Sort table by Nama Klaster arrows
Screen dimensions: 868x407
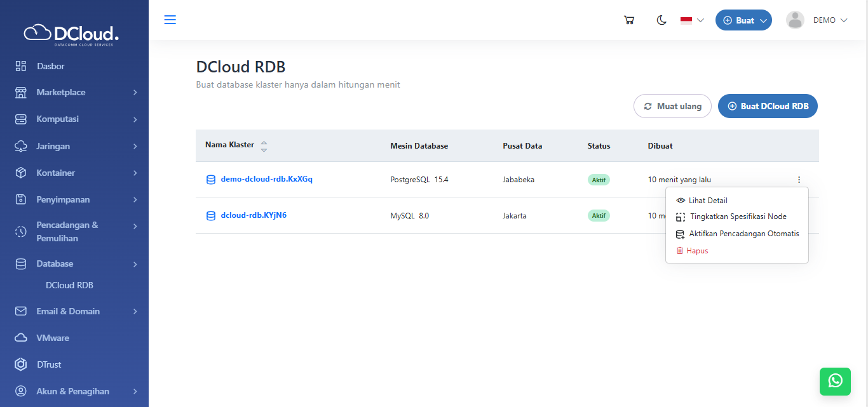pyautogui.click(x=264, y=146)
